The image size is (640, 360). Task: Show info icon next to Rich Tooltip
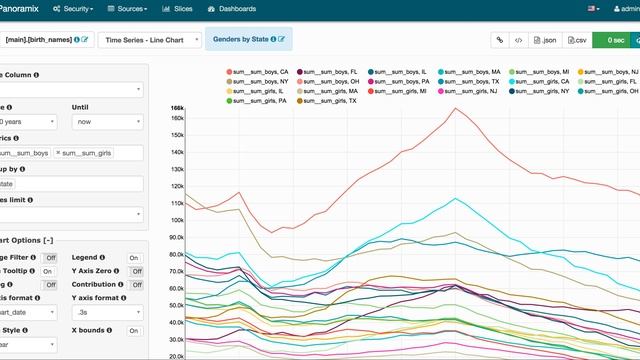pos(32,271)
